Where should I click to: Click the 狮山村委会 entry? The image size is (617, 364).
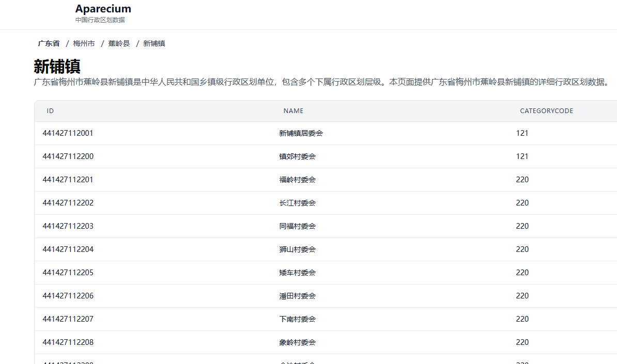click(x=297, y=249)
